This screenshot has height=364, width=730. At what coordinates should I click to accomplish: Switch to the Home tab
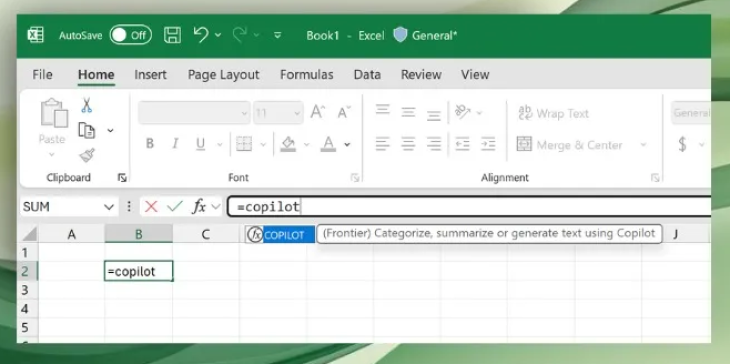[96, 75]
